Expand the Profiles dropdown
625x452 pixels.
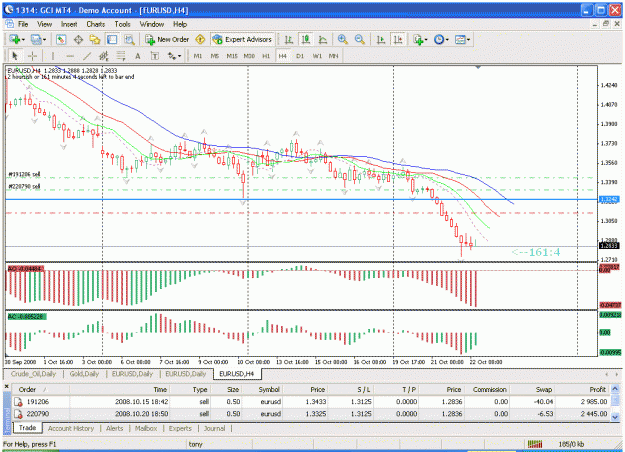[44, 39]
